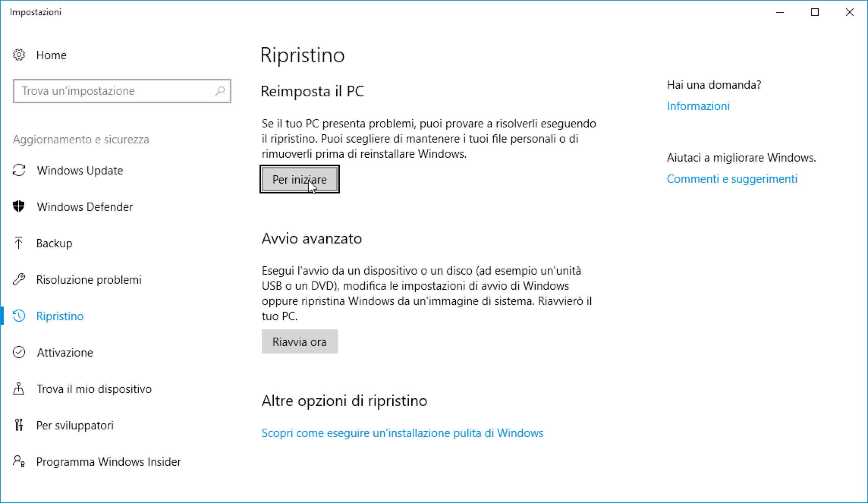The height and width of the screenshot is (503, 868).
Task: Click the Home gear icon
Action: tap(19, 55)
